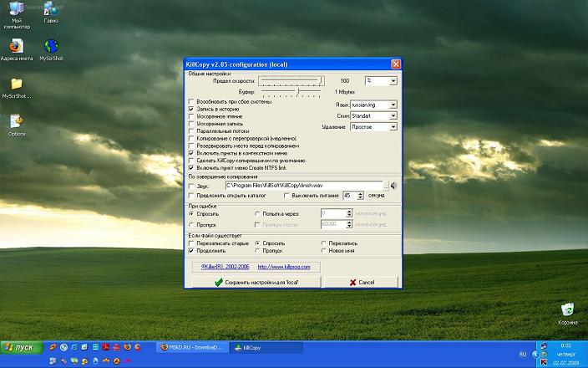Click the taskbar clock showing 0:32

(566, 345)
